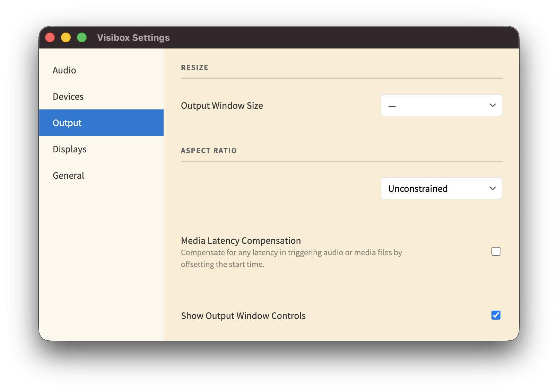Expand the aspect ratio dropdown showing Unconstrained

click(441, 188)
